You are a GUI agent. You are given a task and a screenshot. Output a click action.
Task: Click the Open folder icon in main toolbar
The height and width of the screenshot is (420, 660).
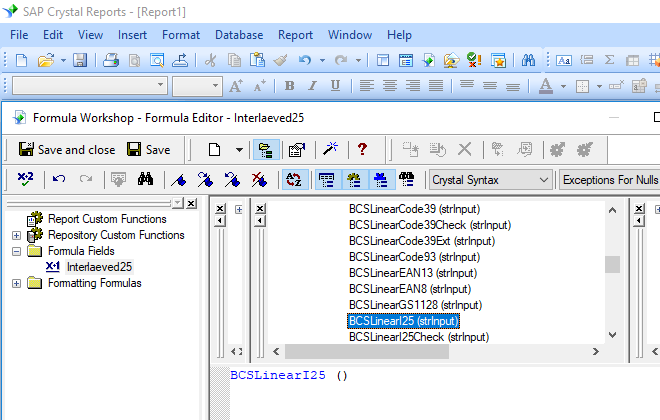tap(45, 61)
